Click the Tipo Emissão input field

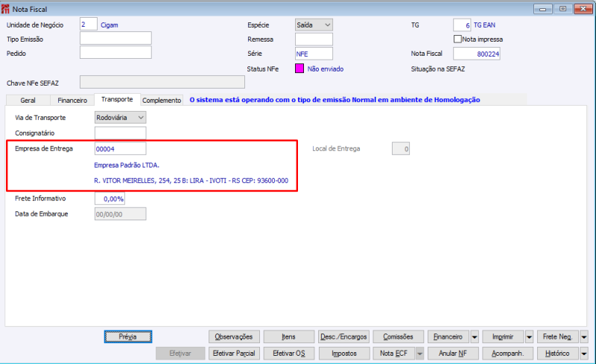pyautogui.click(x=115, y=38)
